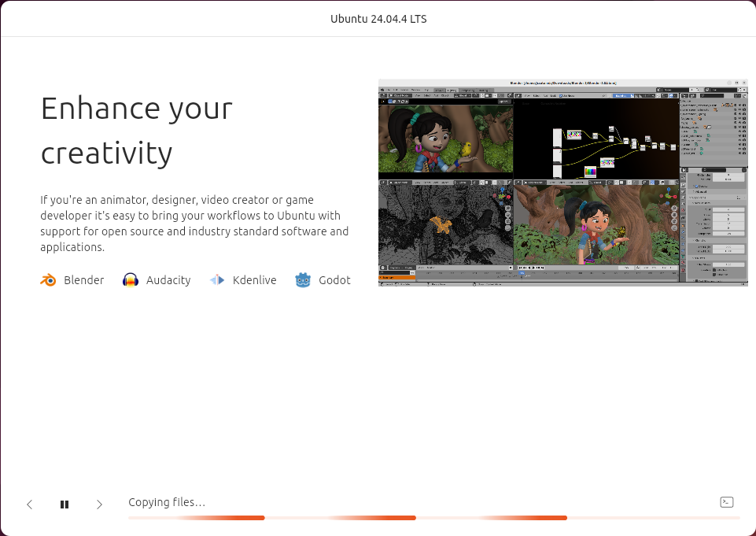Click the Blender screenshot preview image
The height and width of the screenshot is (536, 756).
click(563, 183)
